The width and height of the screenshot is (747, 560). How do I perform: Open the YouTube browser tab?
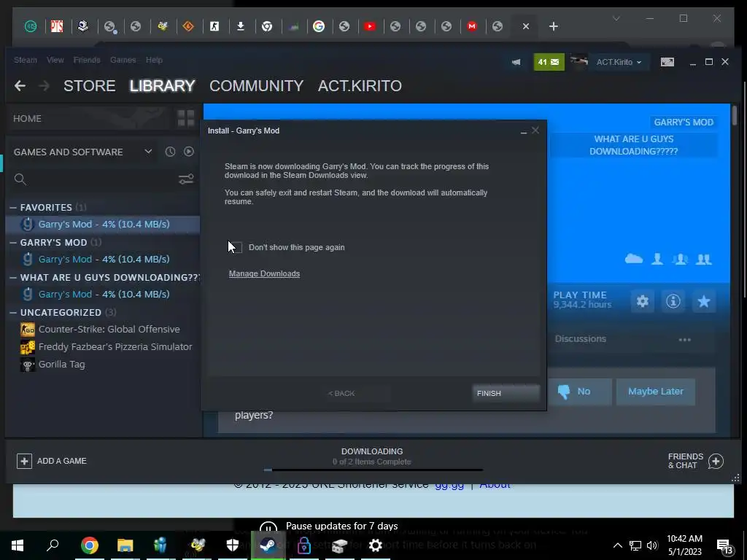370,27
